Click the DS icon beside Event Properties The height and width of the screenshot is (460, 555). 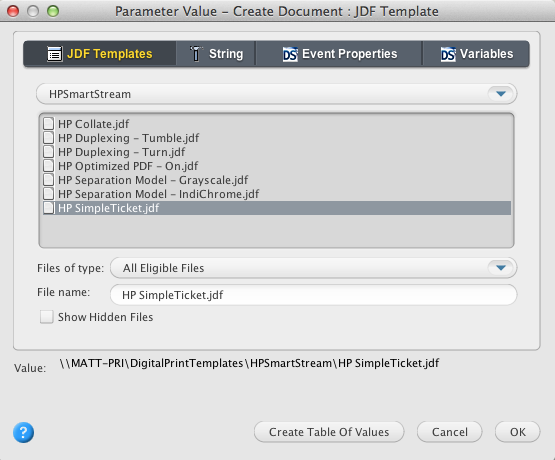click(x=290, y=54)
